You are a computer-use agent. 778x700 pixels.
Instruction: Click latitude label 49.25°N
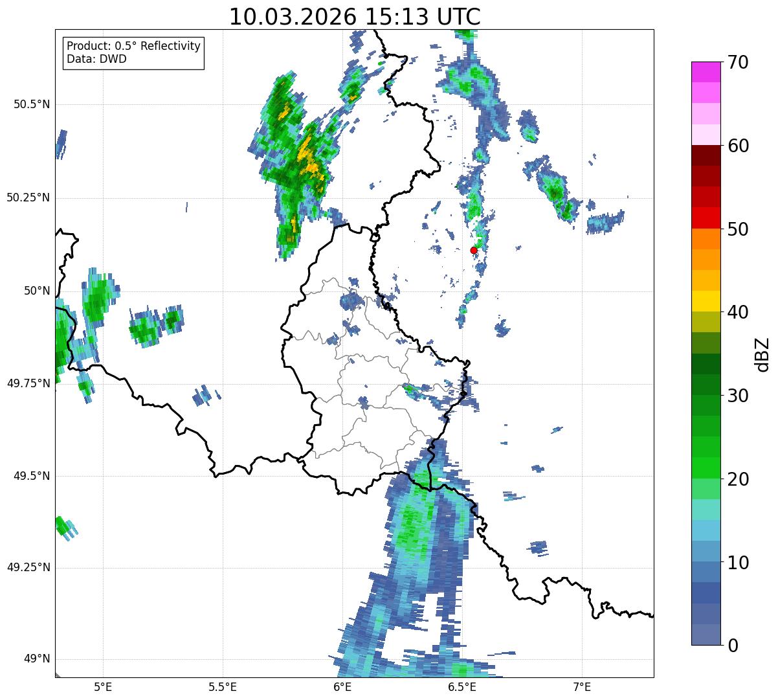(28, 568)
